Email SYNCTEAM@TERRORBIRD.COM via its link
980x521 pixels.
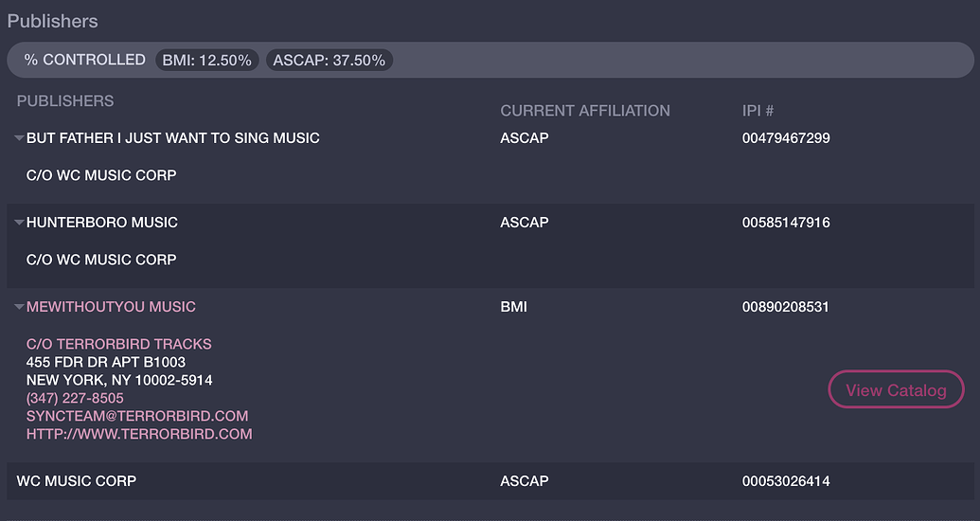point(137,417)
